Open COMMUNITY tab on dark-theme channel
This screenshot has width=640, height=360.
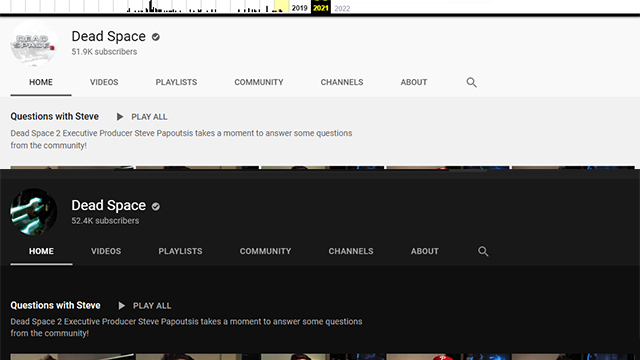(265, 251)
